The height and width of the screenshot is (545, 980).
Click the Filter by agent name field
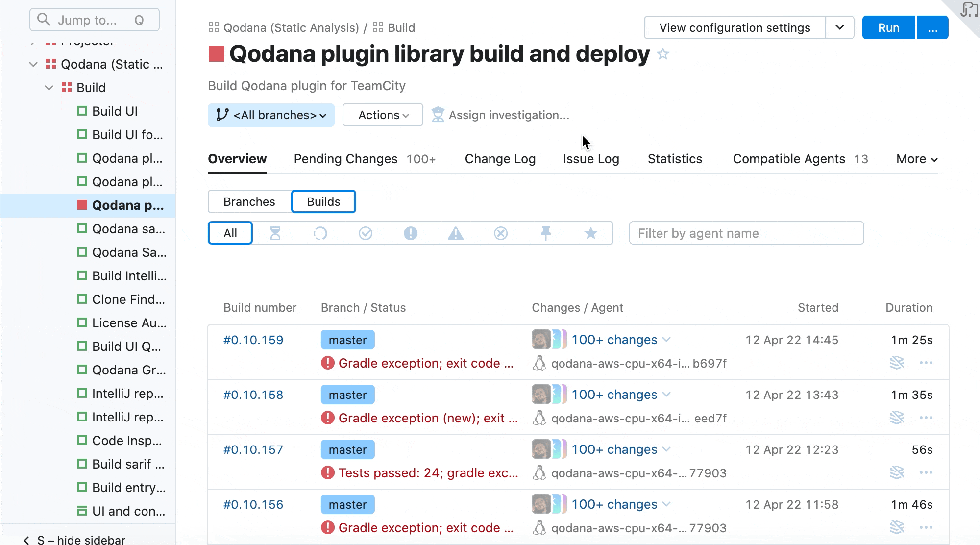[x=746, y=233]
